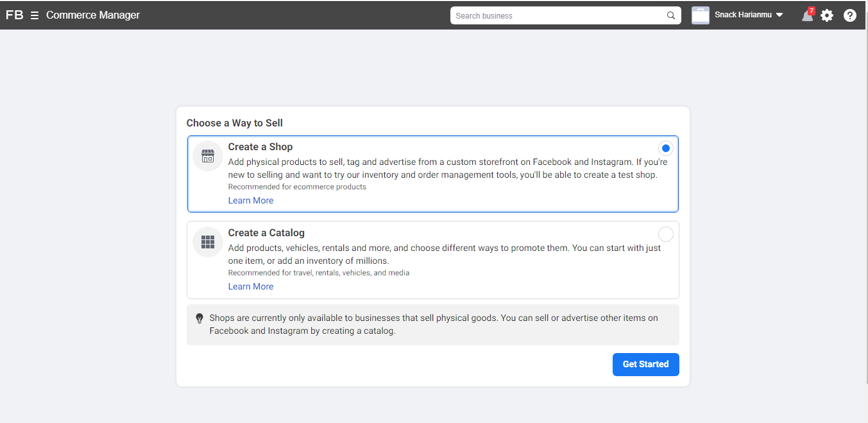Click the Choose a Way to Sell heading
The image size is (868, 423).
pyautogui.click(x=235, y=123)
